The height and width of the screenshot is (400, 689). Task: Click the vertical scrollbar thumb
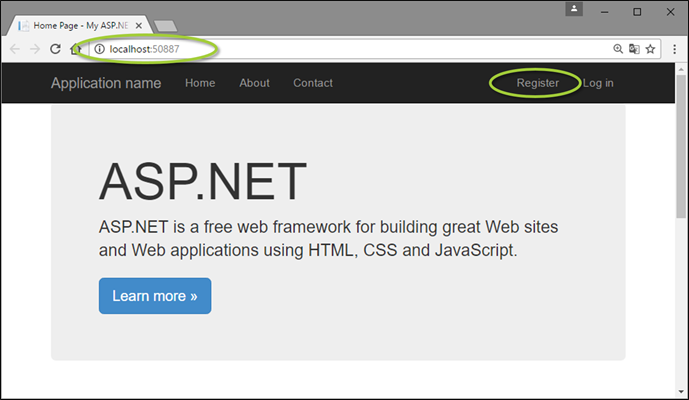[x=681, y=146]
